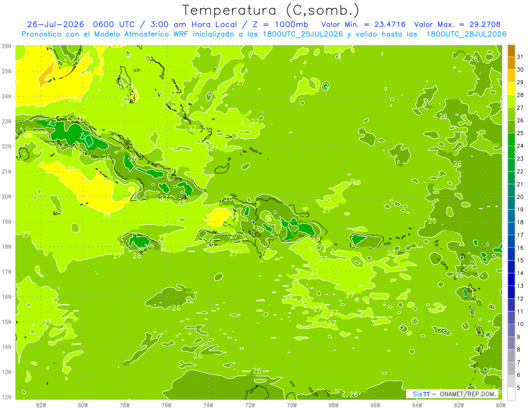Click legend scale value 20

click(x=520, y=197)
